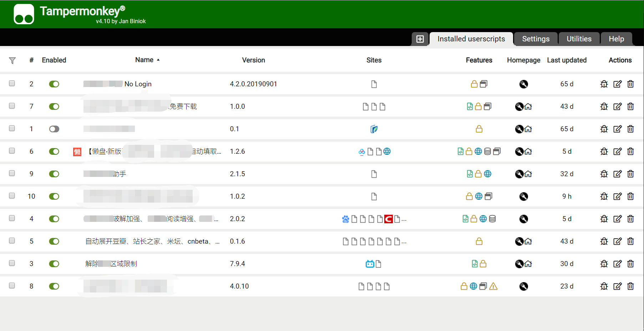
Task: Switch to Installed userscripts tab
Action: coord(471,39)
